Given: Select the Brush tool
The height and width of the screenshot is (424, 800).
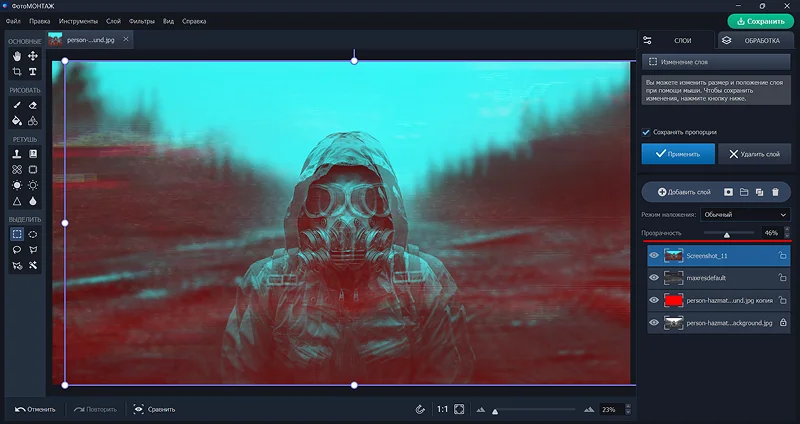Looking at the screenshot, I should tap(17, 105).
